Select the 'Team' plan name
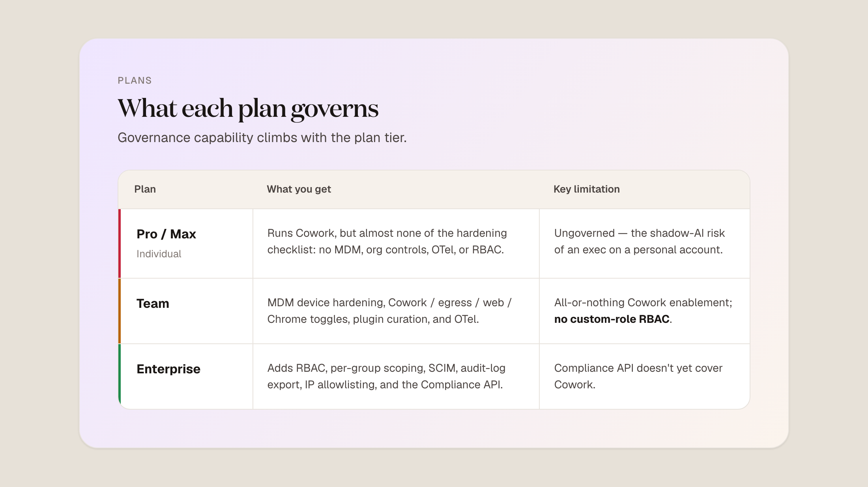The image size is (868, 487). click(x=153, y=303)
